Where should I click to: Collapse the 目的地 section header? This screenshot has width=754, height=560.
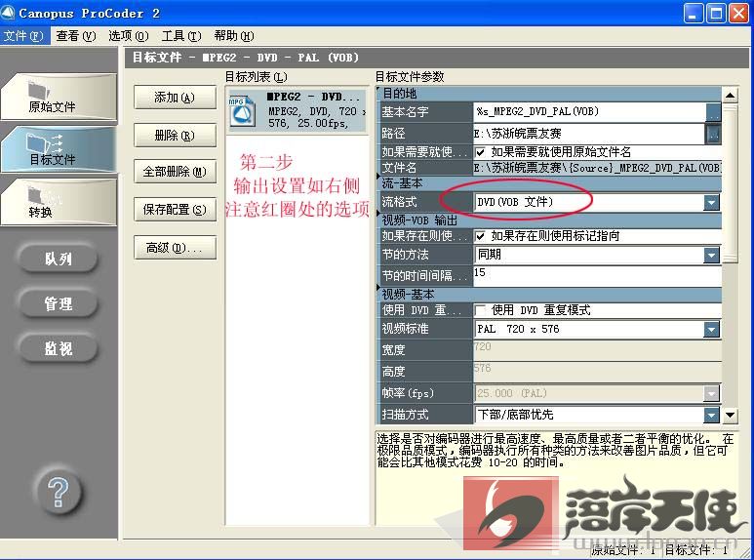548,94
